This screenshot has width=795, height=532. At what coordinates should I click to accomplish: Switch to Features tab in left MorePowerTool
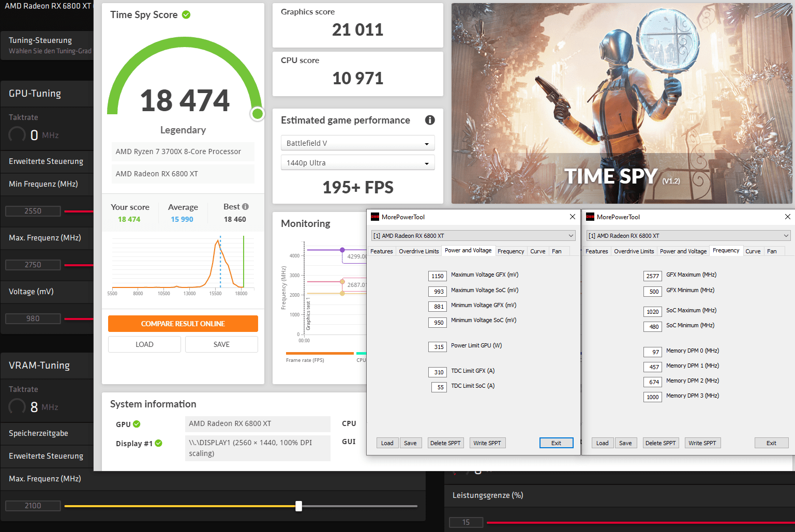(x=382, y=251)
